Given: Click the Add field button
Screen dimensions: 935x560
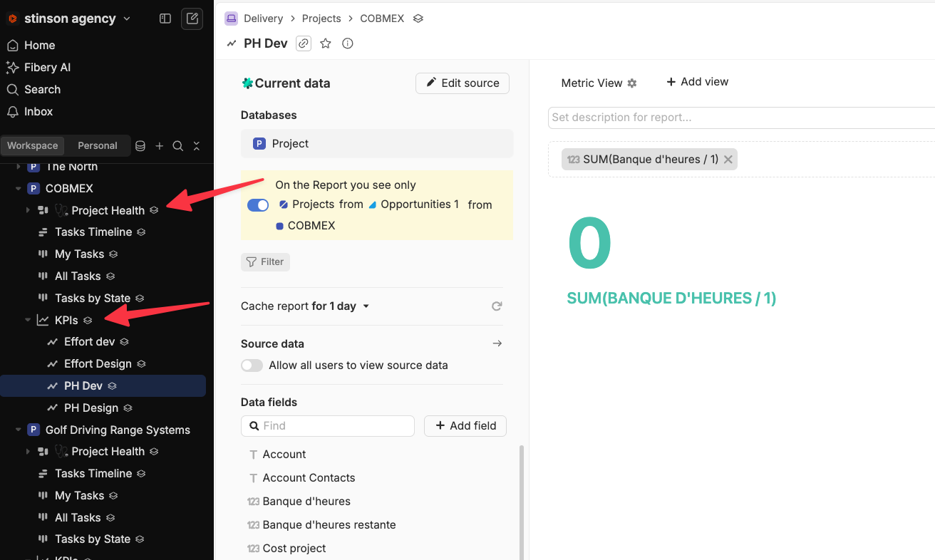Looking at the screenshot, I should click(465, 426).
